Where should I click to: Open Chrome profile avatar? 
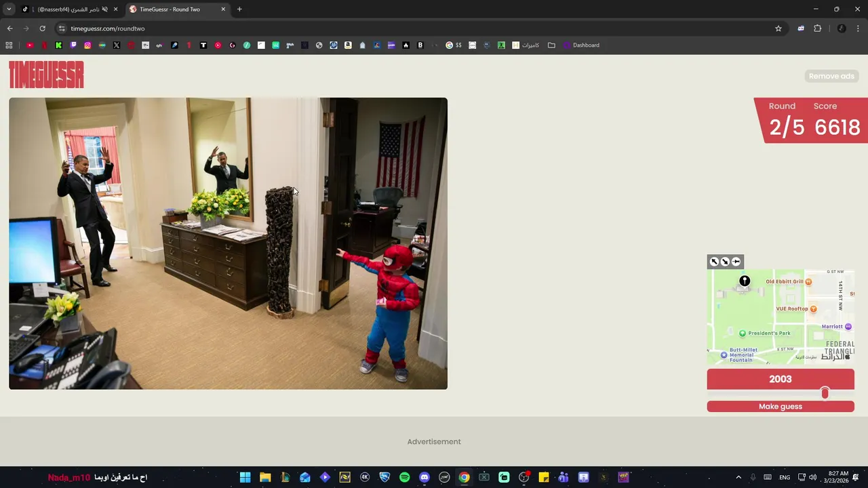842,28
